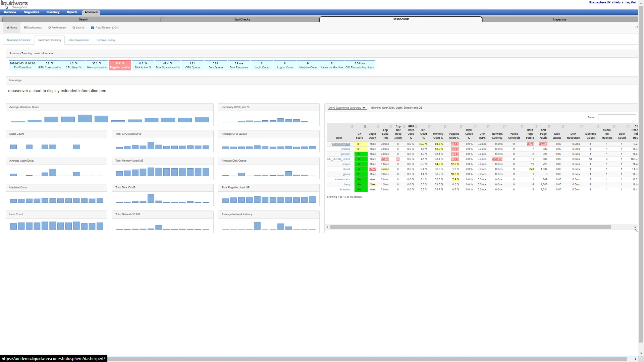Click the table Search input field
The width and height of the screenshot is (644, 362).
[x=617, y=117]
